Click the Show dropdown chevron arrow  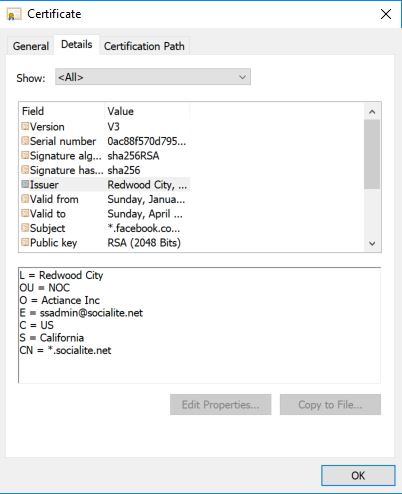[x=242, y=77]
